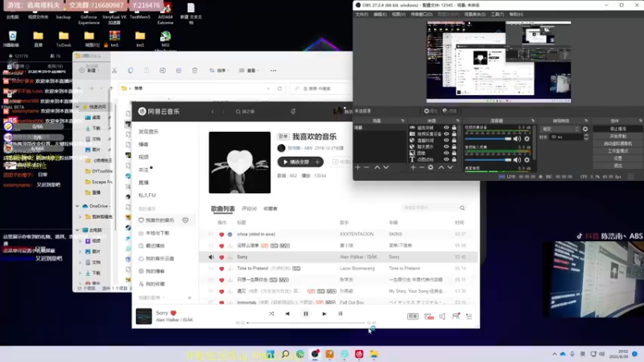Toggle lock on first OBS source
644x362 pixels.
click(x=454, y=128)
